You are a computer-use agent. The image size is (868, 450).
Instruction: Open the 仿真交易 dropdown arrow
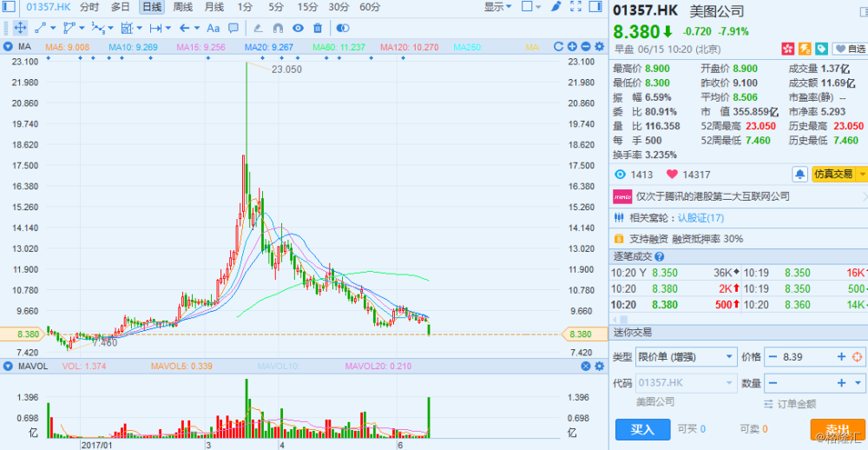(861, 174)
